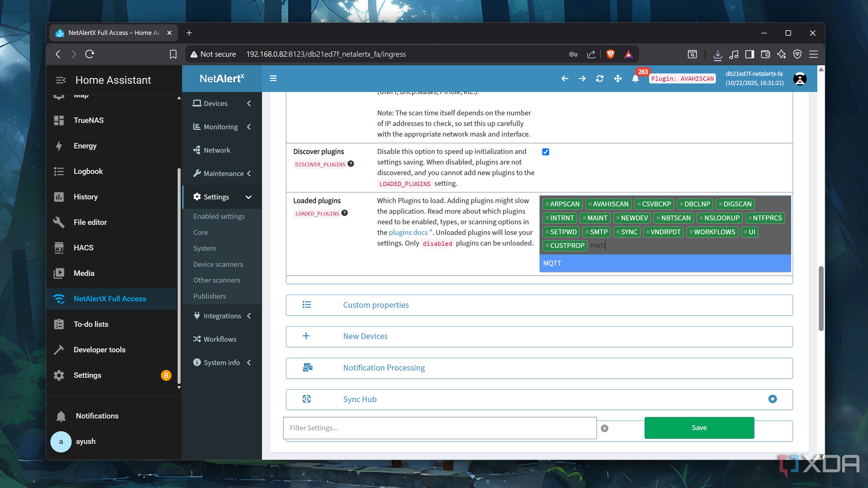Collapse the Home Assistant sidebar menu icon
The width and height of the screenshot is (868, 488).
point(61,80)
